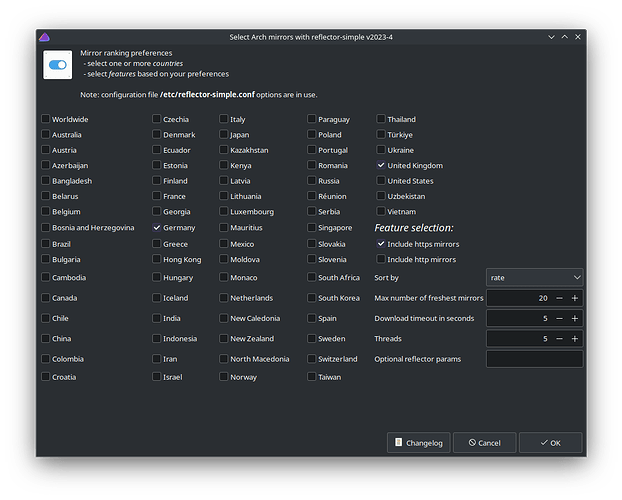Tick the Luxembourg checkbox
This screenshot has height=500, width=622.
tap(224, 212)
